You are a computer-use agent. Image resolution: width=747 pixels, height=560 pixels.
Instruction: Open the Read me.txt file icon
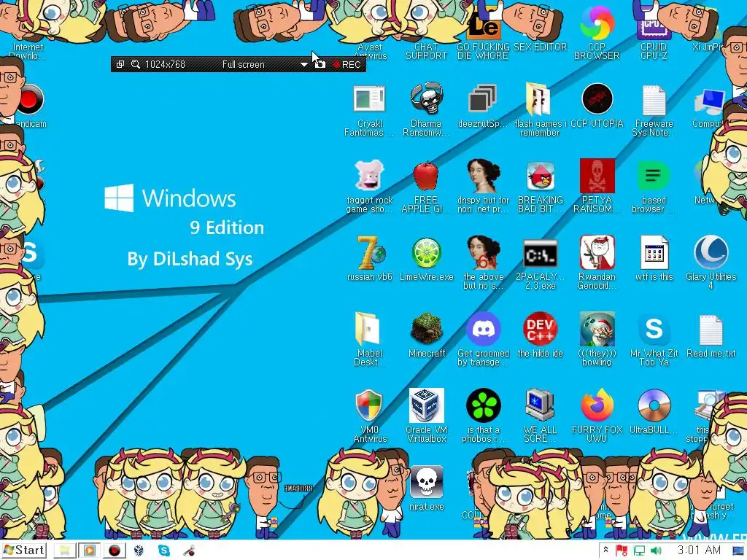711,335
